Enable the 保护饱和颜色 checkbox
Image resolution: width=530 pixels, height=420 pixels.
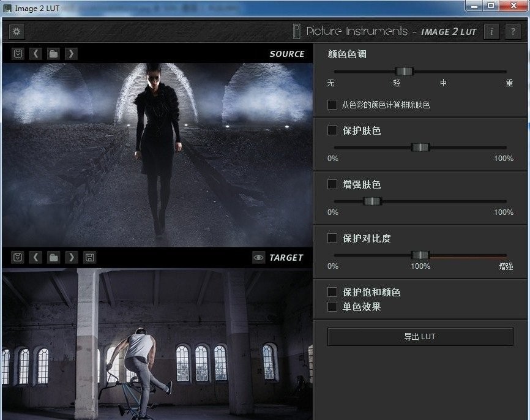tap(332, 292)
